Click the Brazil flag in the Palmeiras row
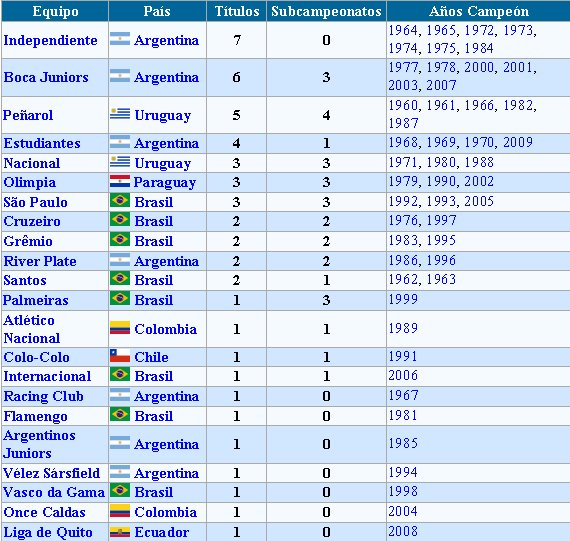Viewport: 570px width, 541px height. (x=120, y=299)
